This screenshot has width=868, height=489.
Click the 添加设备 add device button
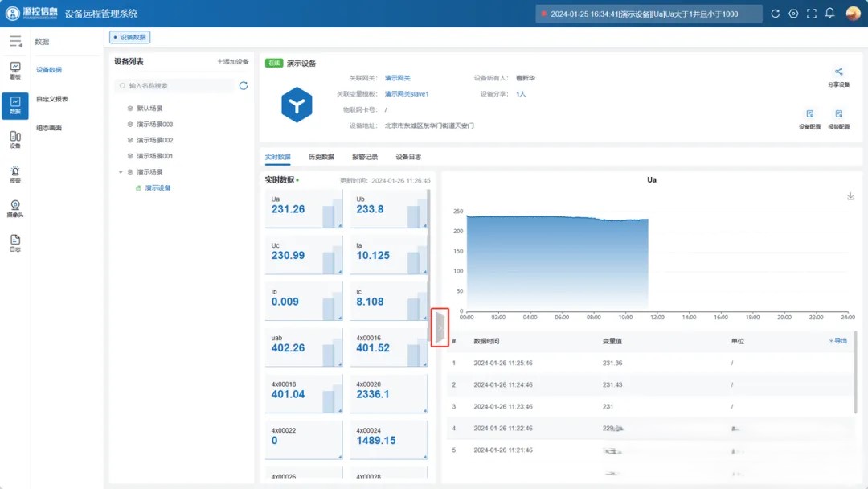(233, 61)
